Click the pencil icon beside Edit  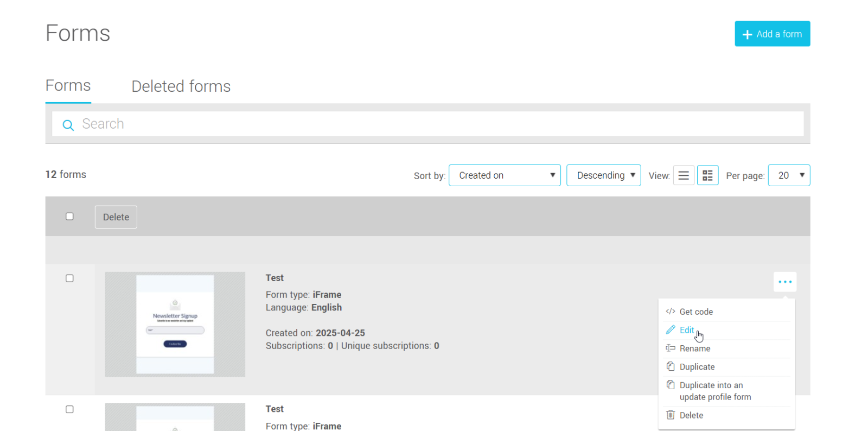(671, 330)
